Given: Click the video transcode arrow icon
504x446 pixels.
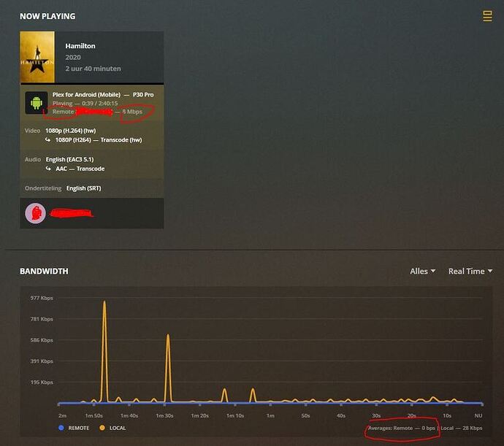Looking at the screenshot, I should pyautogui.click(x=48, y=139).
